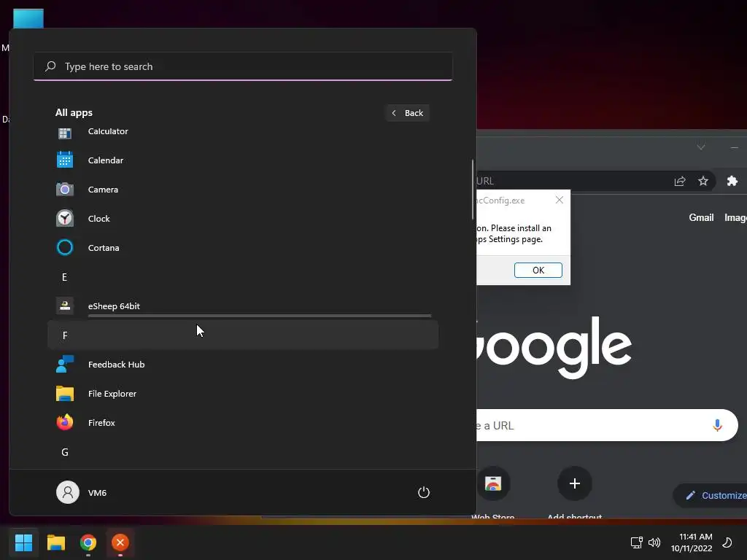The height and width of the screenshot is (560, 747).
Task: Click Google search box in Chrome
Action: click(x=607, y=425)
